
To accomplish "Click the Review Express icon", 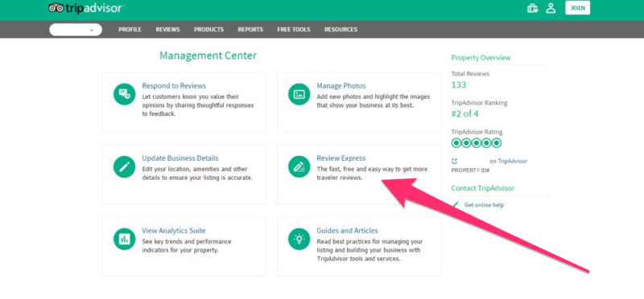I will click(x=299, y=166).
